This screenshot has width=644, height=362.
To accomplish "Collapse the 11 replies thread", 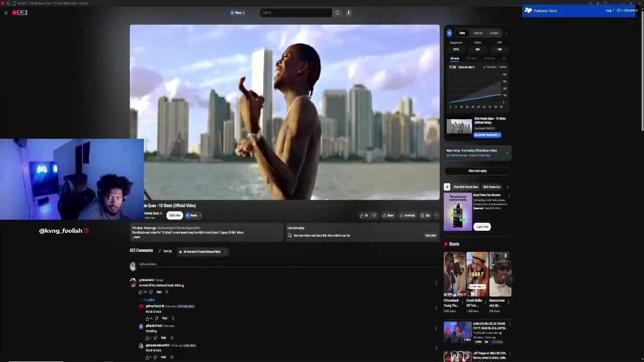I will pos(147,300).
